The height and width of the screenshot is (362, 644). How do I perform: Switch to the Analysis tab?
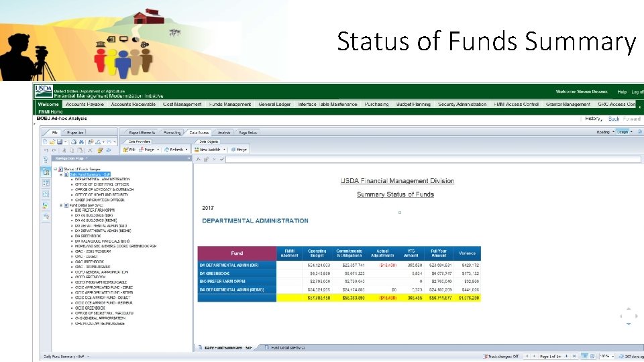[x=224, y=133]
